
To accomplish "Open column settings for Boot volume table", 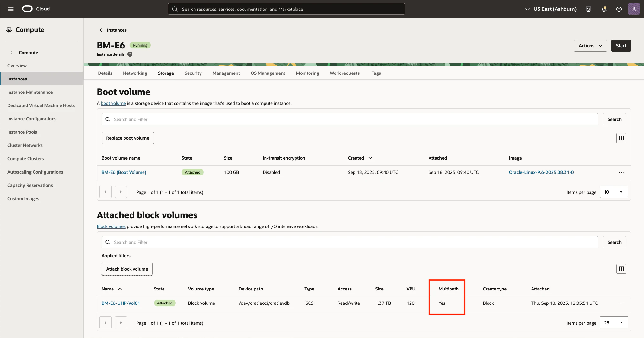I will pos(621,138).
